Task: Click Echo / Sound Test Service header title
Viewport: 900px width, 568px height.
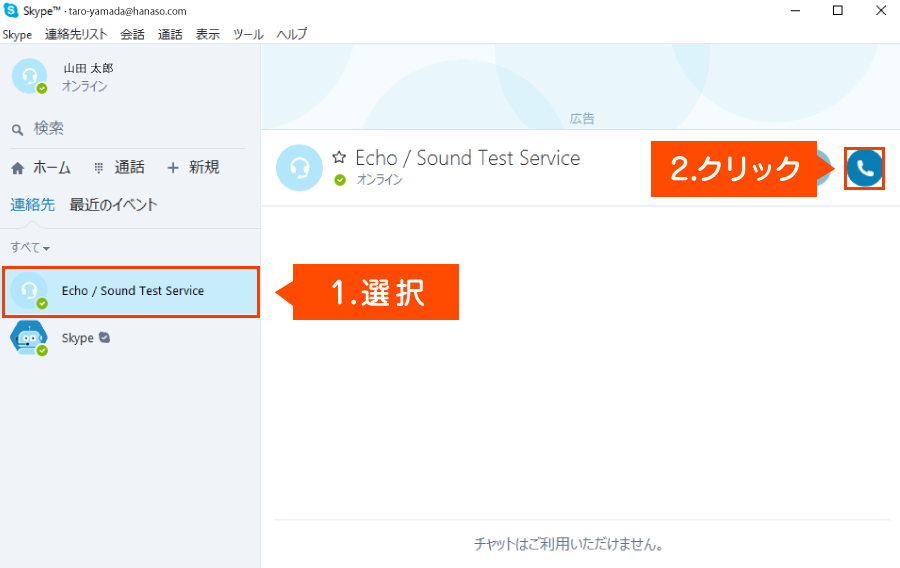Action: coord(468,158)
